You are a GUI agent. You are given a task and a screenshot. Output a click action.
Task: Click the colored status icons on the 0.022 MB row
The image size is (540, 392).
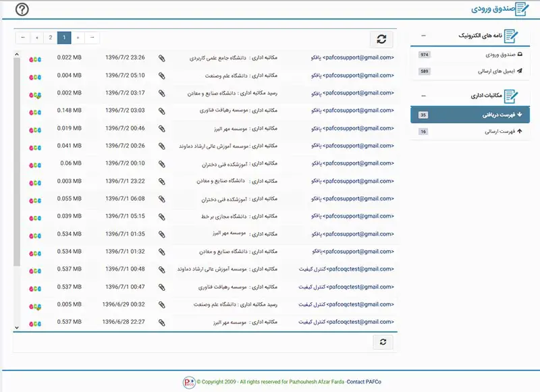[x=35, y=58]
